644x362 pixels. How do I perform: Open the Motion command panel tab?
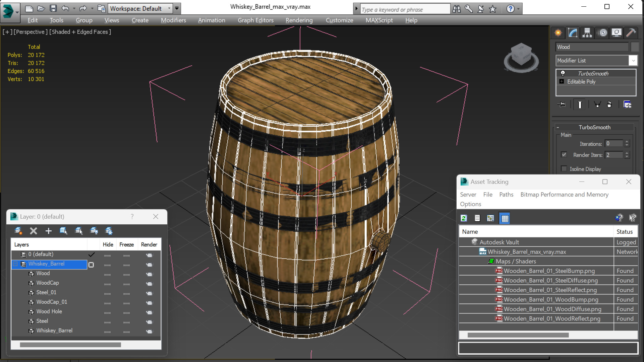tap(603, 33)
